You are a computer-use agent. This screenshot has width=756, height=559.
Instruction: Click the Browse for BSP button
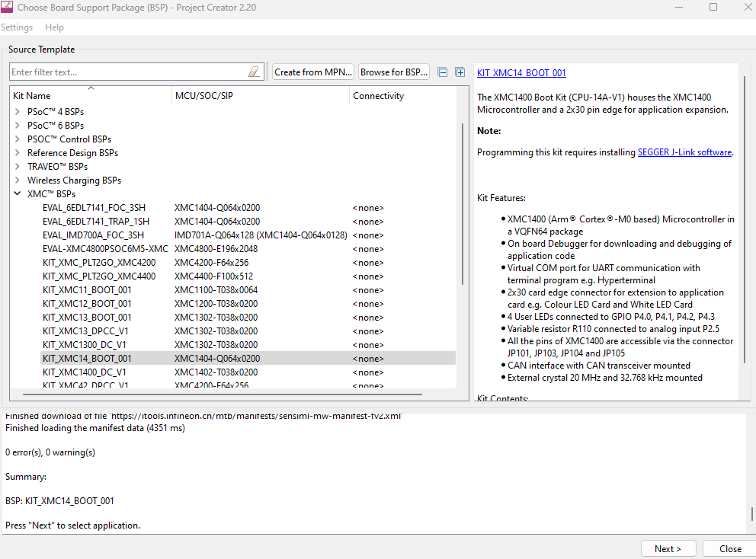pos(394,72)
